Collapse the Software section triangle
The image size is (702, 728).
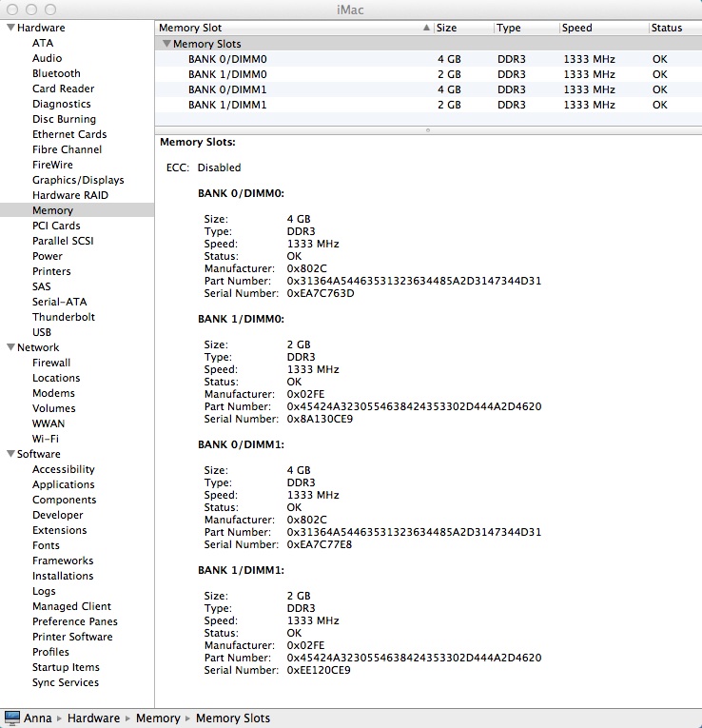pyautogui.click(x=10, y=454)
